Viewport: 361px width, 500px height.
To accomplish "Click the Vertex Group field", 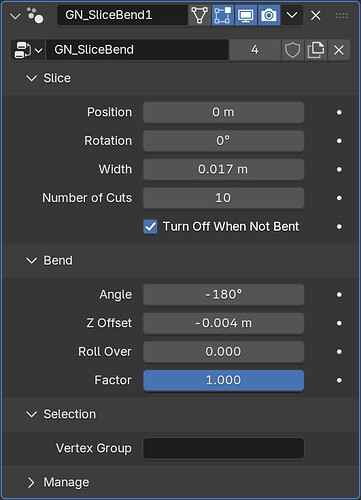I will tap(223, 448).
